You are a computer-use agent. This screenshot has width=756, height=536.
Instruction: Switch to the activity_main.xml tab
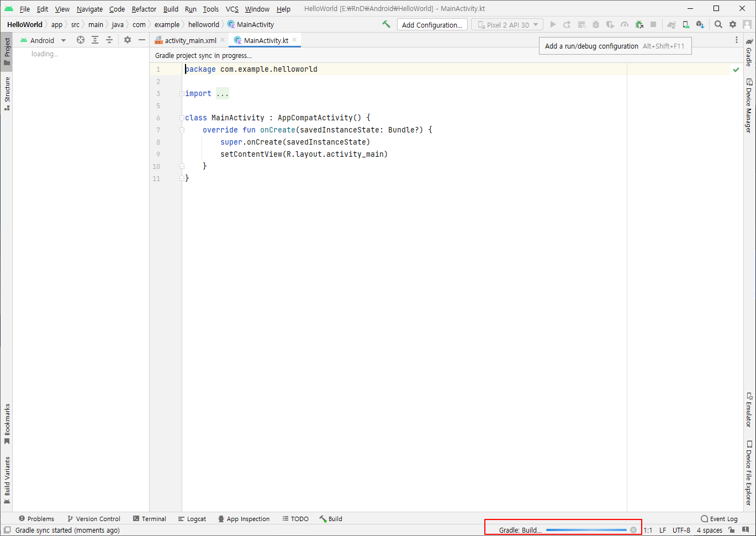click(190, 40)
